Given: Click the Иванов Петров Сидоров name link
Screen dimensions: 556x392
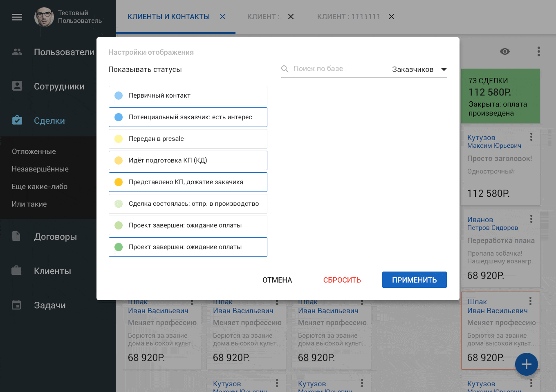Looking at the screenshot, I should coord(493,223).
